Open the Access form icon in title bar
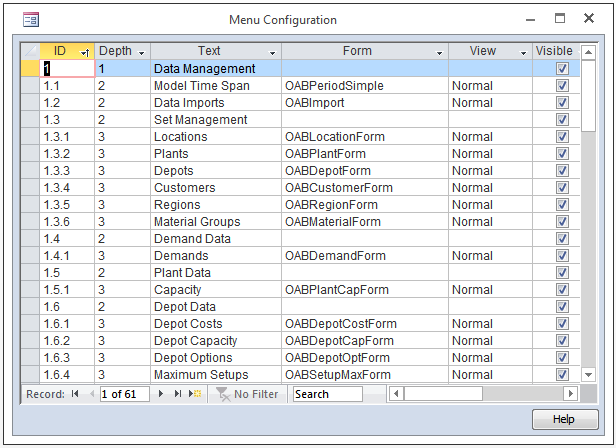This screenshot has width=616, height=448. coord(31,19)
